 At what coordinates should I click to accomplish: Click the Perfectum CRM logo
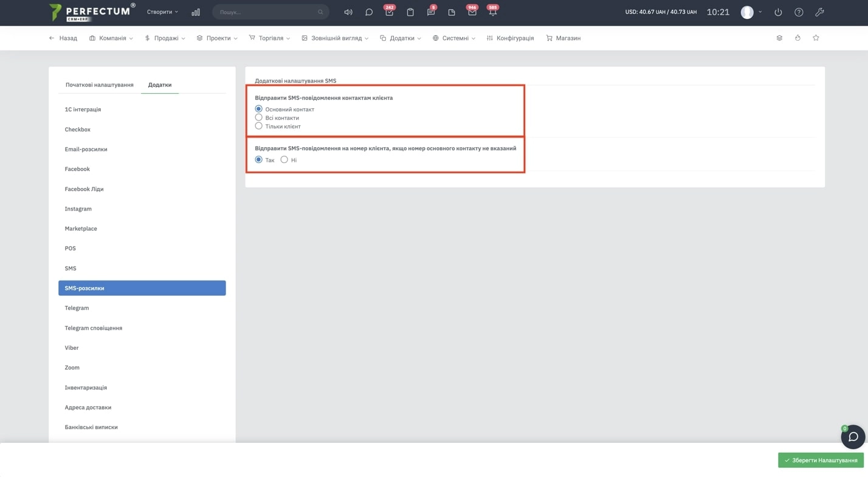point(92,12)
